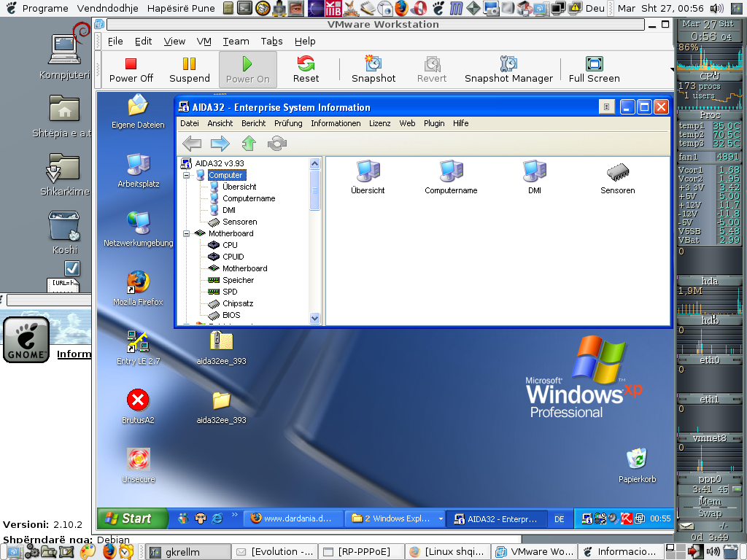Image resolution: width=747 pixels, height=560 pixels.
Task: Suspend the virtual machine
Action: coord(189,70)
